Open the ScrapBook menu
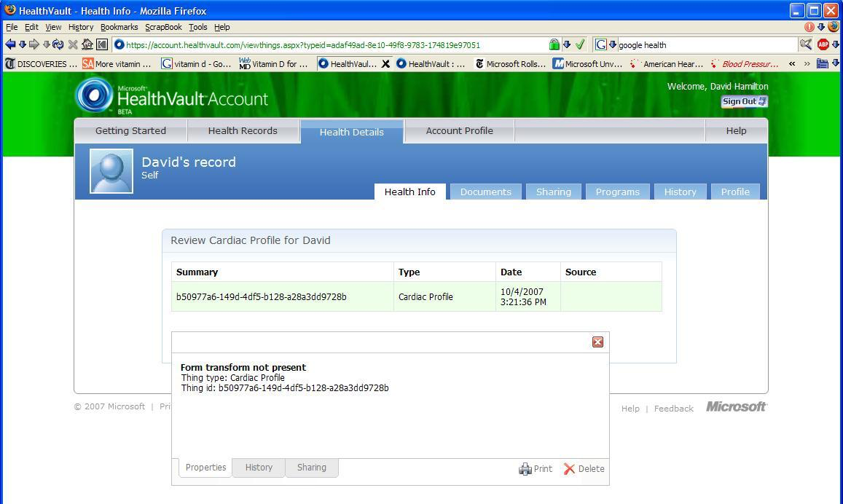This screenshot has width=843, height=504. pos(163,27)
